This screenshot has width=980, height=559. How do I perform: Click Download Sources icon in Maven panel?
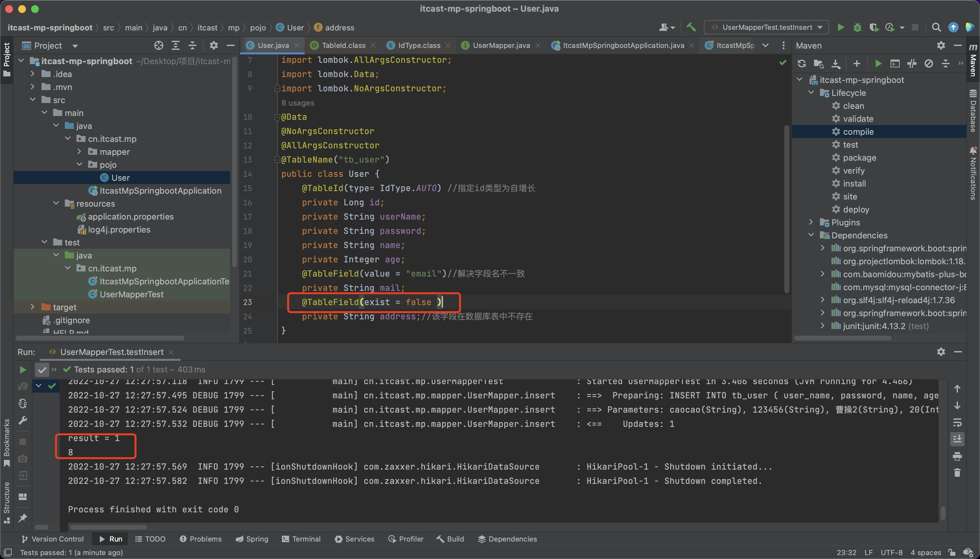click(835, 64)
